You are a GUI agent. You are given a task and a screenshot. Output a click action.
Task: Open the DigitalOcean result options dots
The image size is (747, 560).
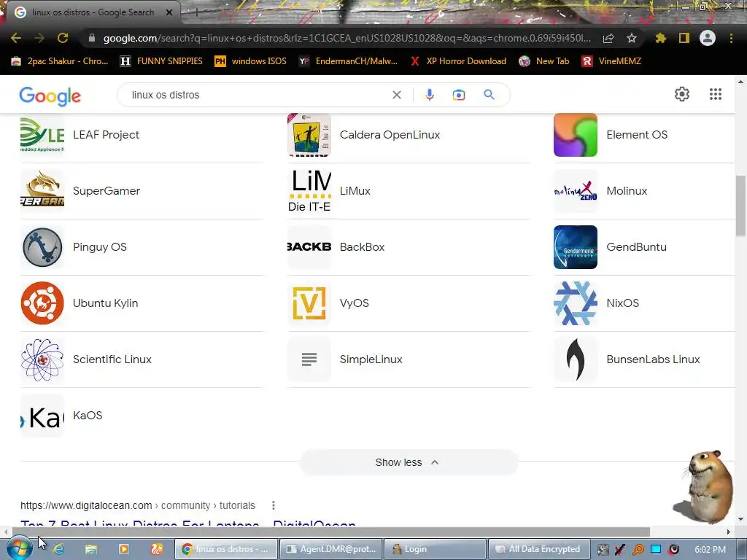pyautogui.click(x=274, y=505)
